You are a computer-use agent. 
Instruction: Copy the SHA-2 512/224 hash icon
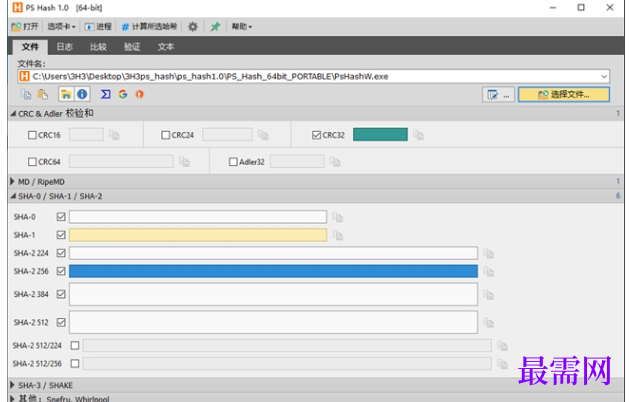coord(502,346)
